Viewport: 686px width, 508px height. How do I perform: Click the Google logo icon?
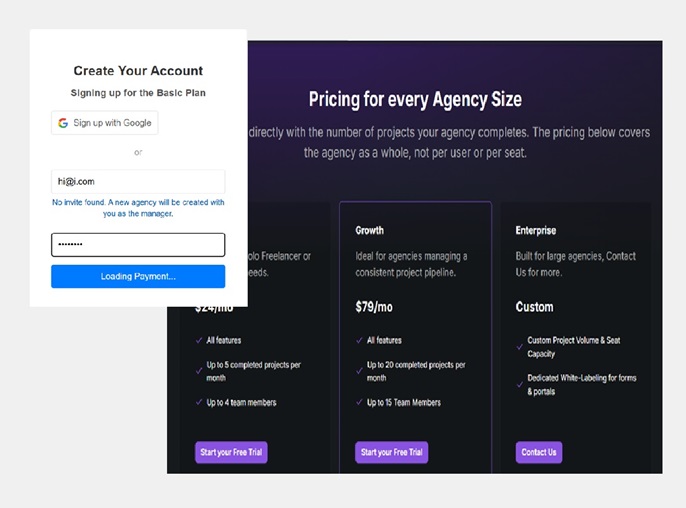coord(63,123)
